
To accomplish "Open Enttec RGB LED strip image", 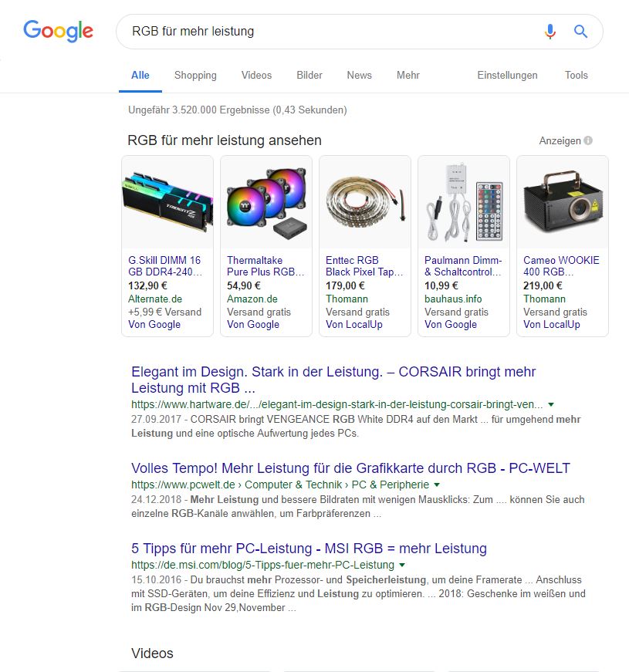I will (x=365, y=203).
